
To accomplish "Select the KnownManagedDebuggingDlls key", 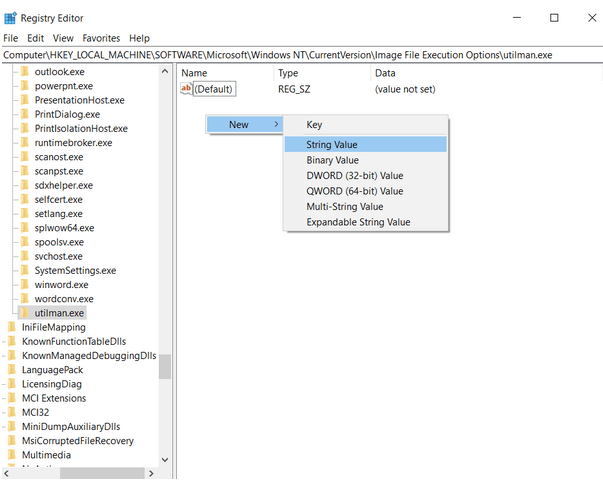I will coord(89,356).
